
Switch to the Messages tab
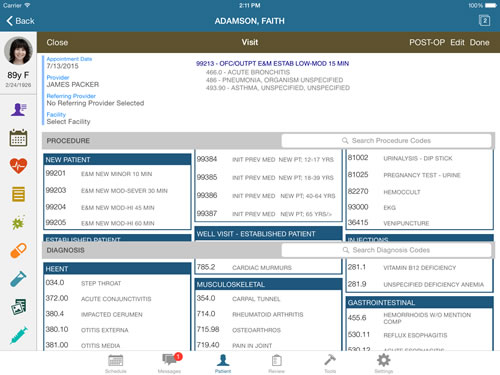coord(170,363)
